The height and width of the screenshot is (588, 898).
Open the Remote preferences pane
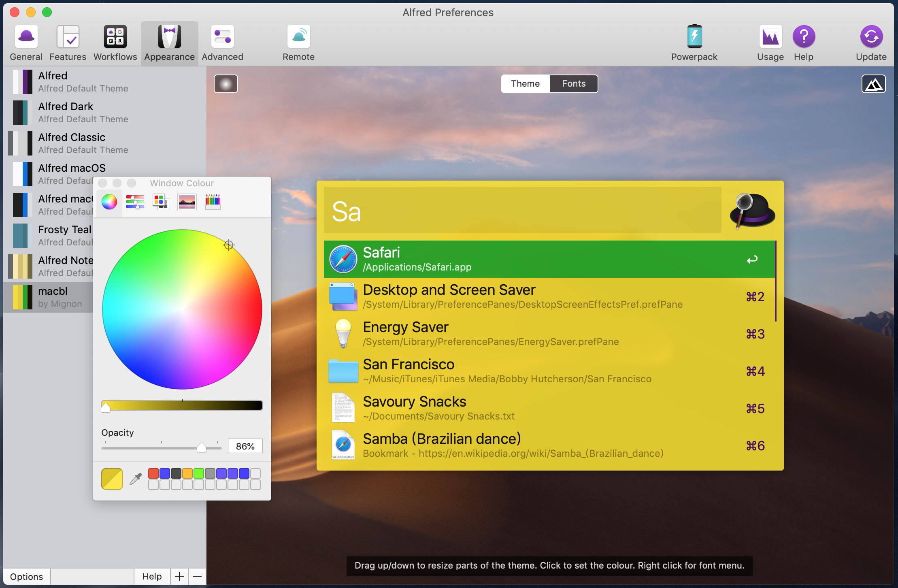[x=298, y=43]
